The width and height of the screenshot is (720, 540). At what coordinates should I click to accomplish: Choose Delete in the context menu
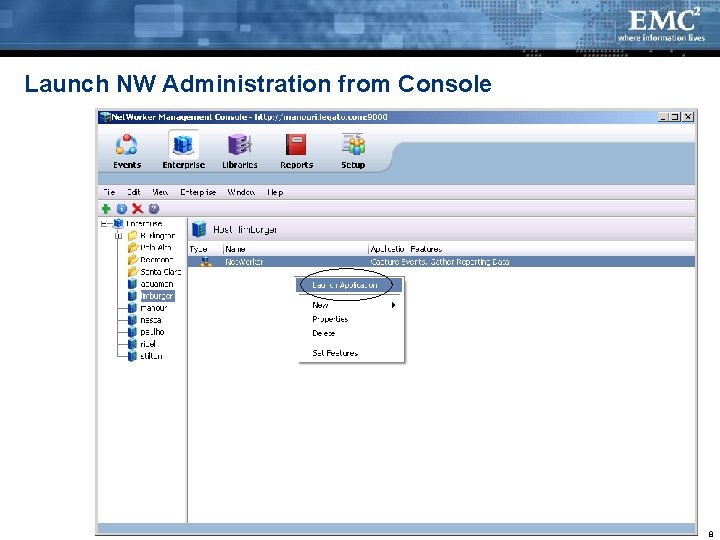(x=350, y=333)
